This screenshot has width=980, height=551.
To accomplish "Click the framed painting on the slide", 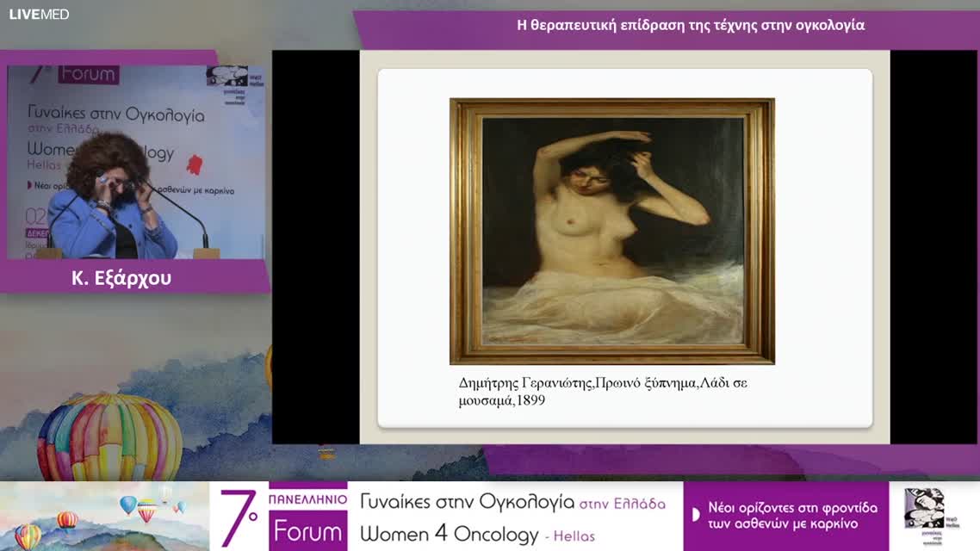I will pyautogui.click(x=612, y=231).
